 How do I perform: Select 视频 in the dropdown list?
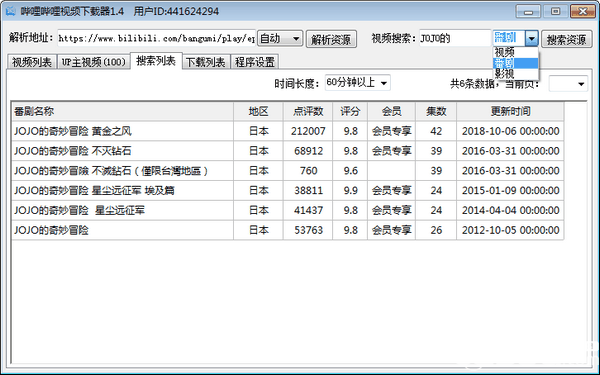(515, 52)
